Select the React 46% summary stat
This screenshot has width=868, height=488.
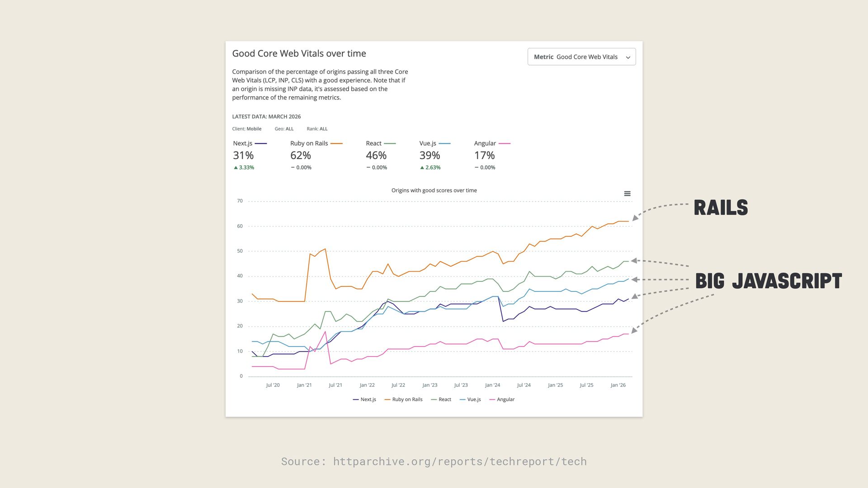tap(376, 155)
